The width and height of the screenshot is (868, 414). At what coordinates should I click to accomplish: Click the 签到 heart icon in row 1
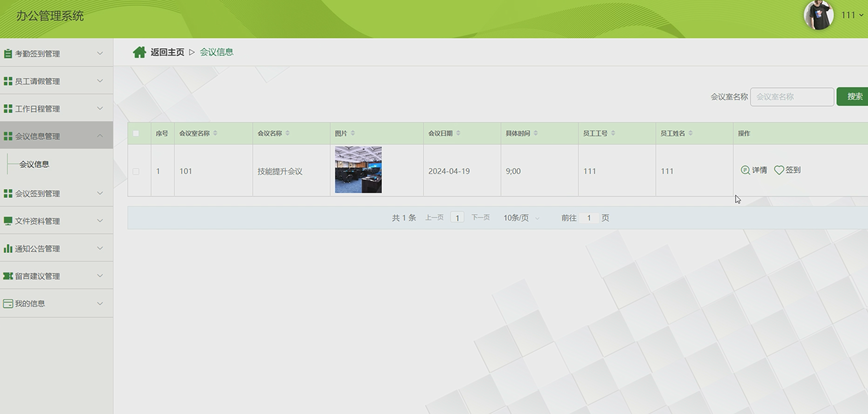pos(779,170)
